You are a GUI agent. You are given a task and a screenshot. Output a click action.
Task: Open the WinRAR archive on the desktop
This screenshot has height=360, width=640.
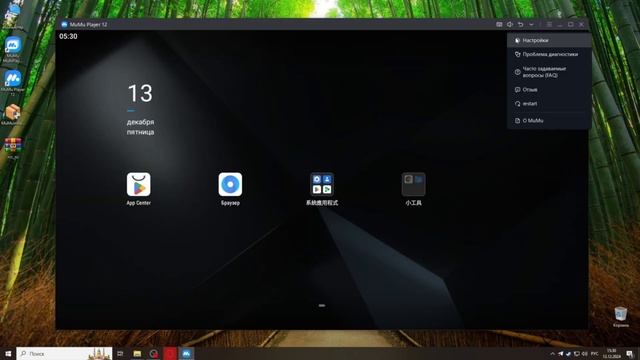tap(13, 148)
